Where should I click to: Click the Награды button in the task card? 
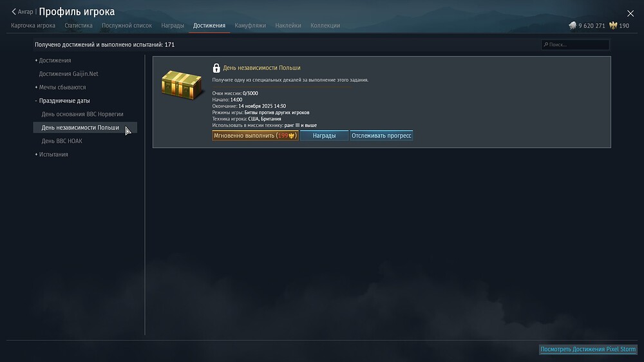tap(324, 136)
